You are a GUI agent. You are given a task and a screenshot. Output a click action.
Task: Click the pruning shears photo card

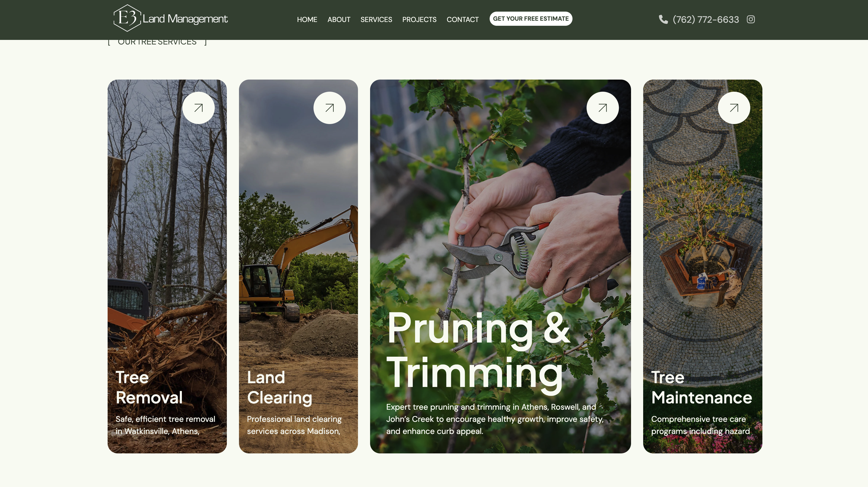tap(500, 266)
